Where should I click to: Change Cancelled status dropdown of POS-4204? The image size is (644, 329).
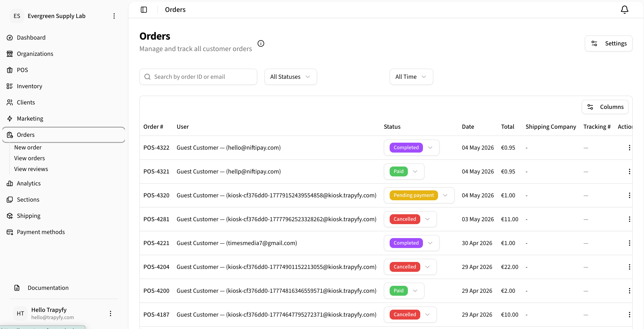(410, 267)
